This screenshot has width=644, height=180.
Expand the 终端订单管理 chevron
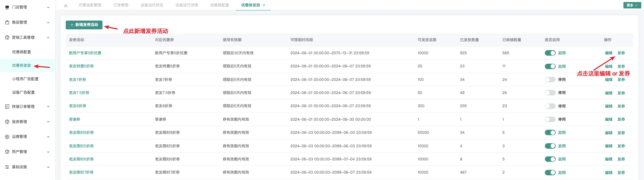click(48, 107)
